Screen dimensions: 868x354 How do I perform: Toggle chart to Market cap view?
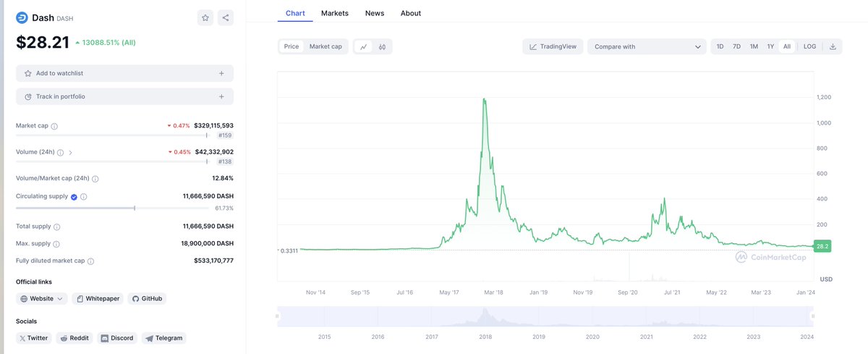(x=325, y=46)
